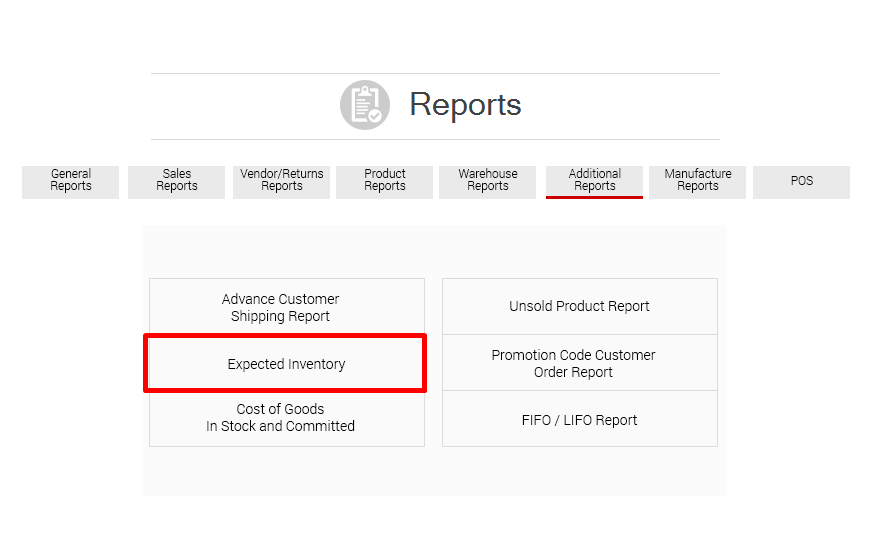The image size is (883, 542).
Task: Open the Warehouse Reports tab
Action: pyautogui.click(x=488, y=181)
